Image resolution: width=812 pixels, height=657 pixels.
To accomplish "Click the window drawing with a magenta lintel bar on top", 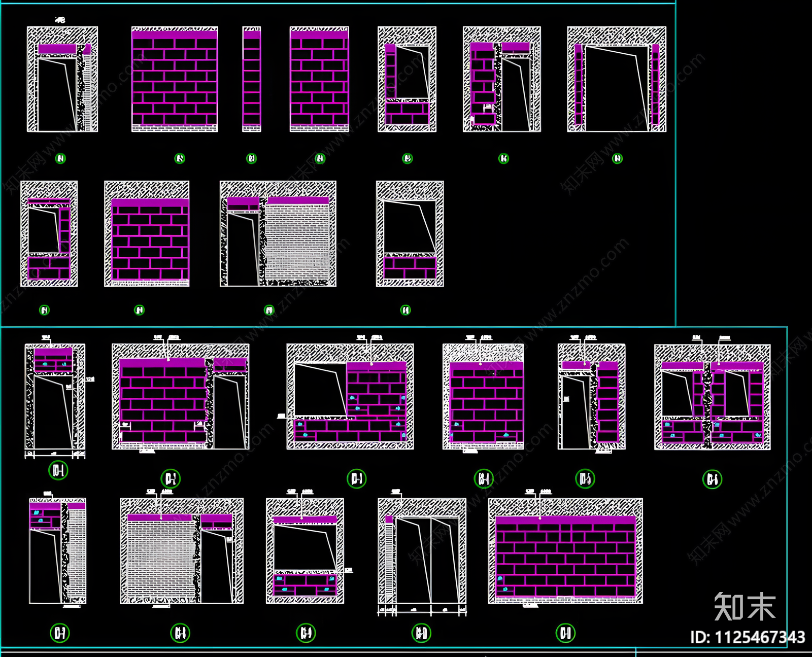I will pos(305,551).
